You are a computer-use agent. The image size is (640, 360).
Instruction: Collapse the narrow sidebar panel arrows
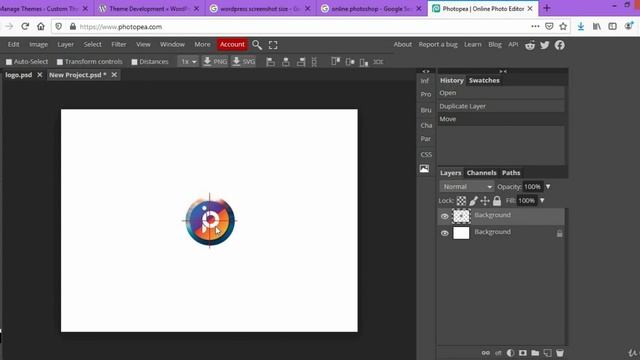click(426, 71)
